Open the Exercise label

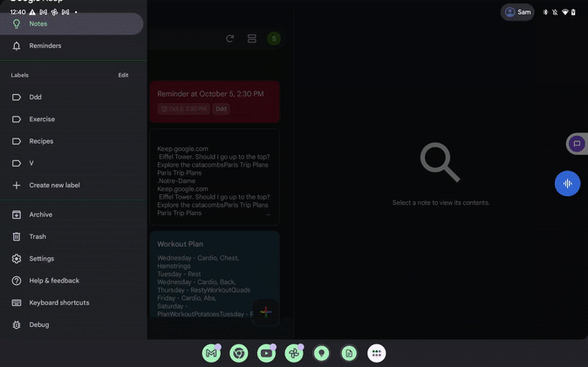point(42,119)
